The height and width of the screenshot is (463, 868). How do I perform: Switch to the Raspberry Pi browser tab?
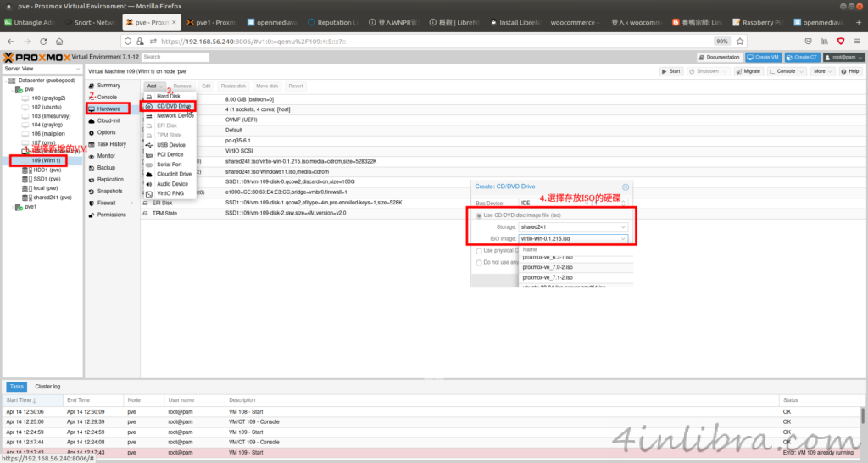pos(756,22)
